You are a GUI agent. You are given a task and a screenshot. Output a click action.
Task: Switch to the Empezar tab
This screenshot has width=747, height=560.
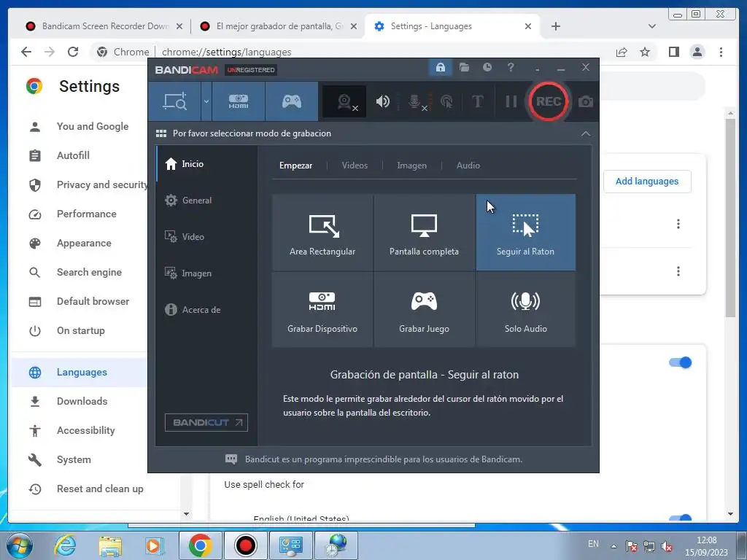[296, 166]
